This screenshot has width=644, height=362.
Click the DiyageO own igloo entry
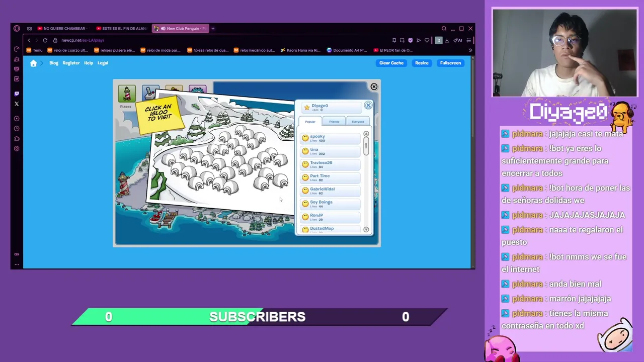tap(332, 107)
